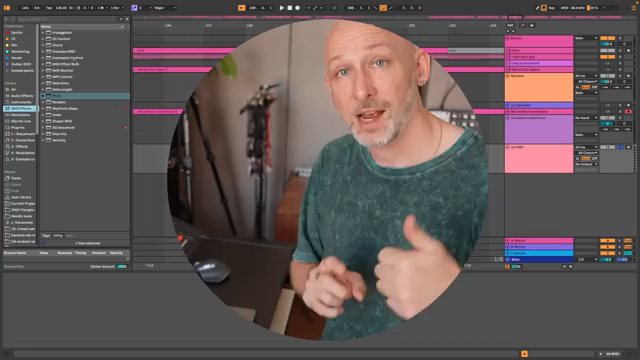640x360 pixels.
Task: Enable Key Map Mode switch
Action: click(551, 8)
